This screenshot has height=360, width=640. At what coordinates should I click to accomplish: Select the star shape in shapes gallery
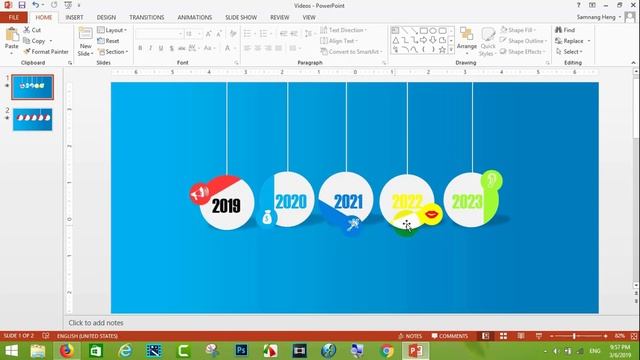point(442,50)
